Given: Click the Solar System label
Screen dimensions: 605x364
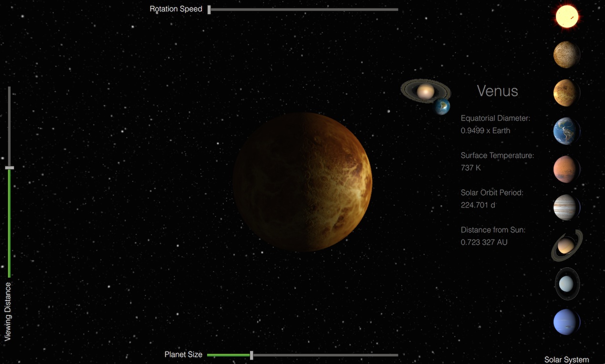Looking at the screenshot, I should point(567,360).
